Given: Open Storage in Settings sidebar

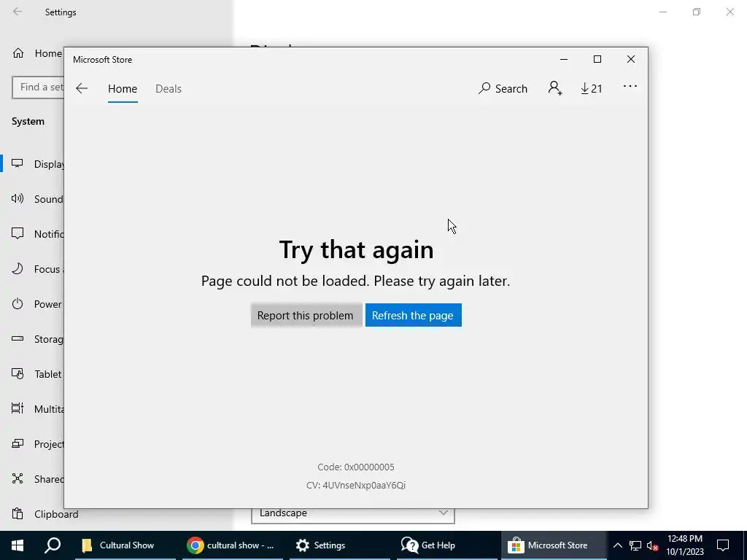Looking at the screenshot, I should [x=34, y=339].
